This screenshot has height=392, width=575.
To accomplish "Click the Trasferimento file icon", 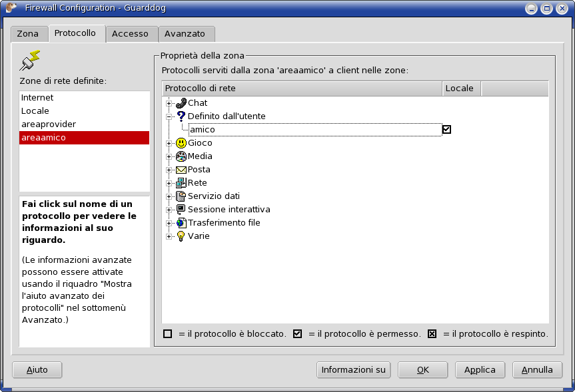I will pos(181,223).
